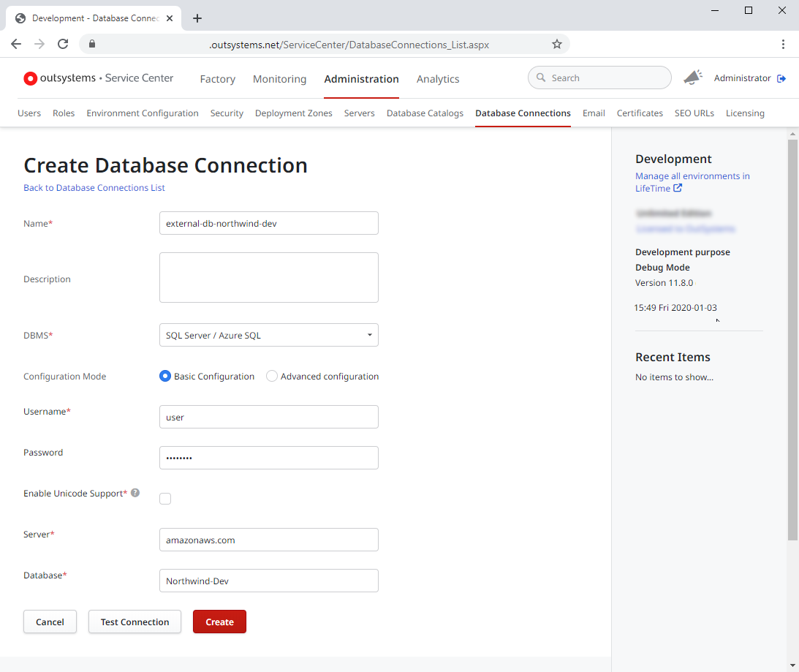Reload the page via the refresh icon

[63, 44]
